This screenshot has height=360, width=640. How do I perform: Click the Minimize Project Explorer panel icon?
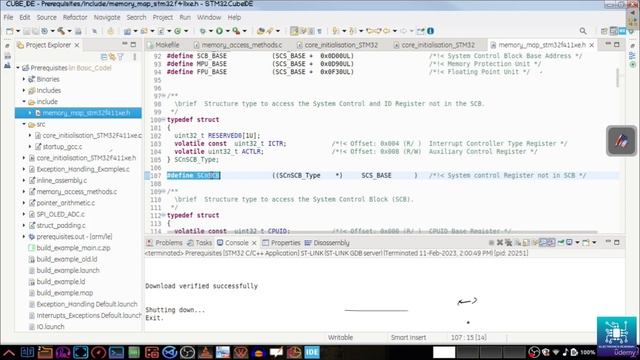click(x=124, y=44)
